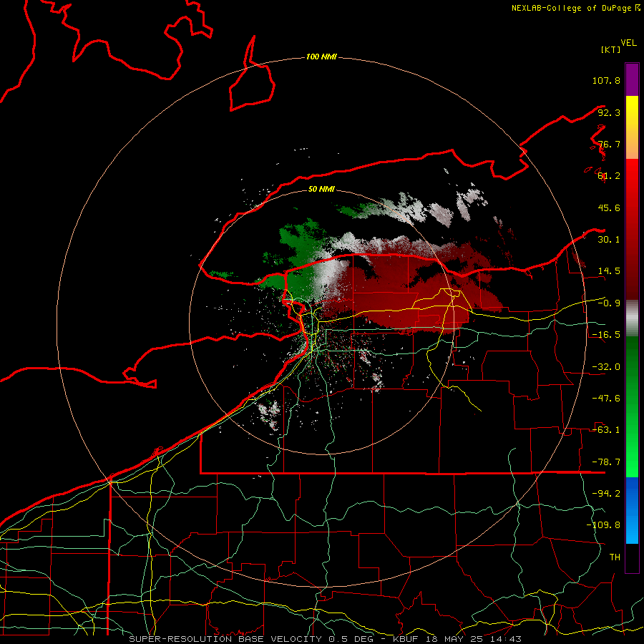
Task: Click the VEL legend title
Action: tap(628, 43)
